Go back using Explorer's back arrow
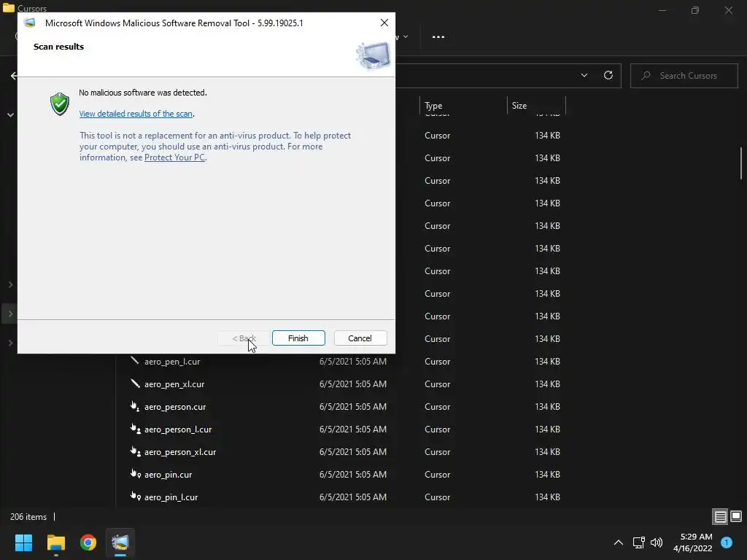The width and height of the screenshot is (747, 560). tap(14, 76)
